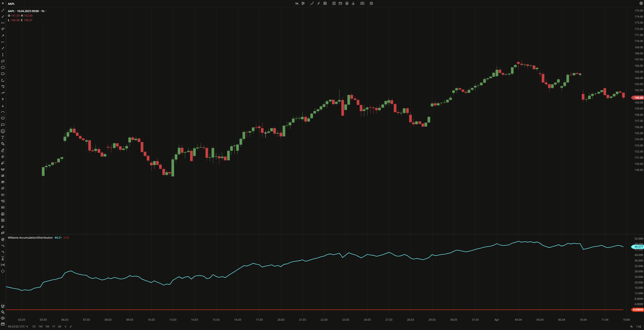Screen dimensions: 644x330
Task: Set range to 1M
Action: tap(47, 326)
